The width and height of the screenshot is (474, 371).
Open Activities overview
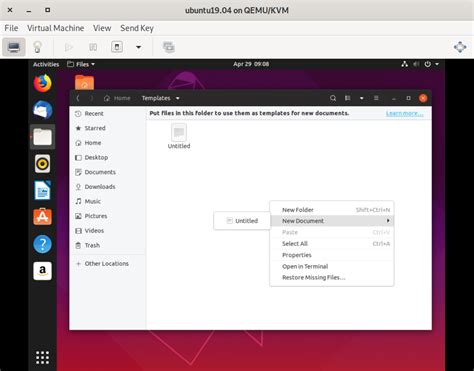point(46,64)
